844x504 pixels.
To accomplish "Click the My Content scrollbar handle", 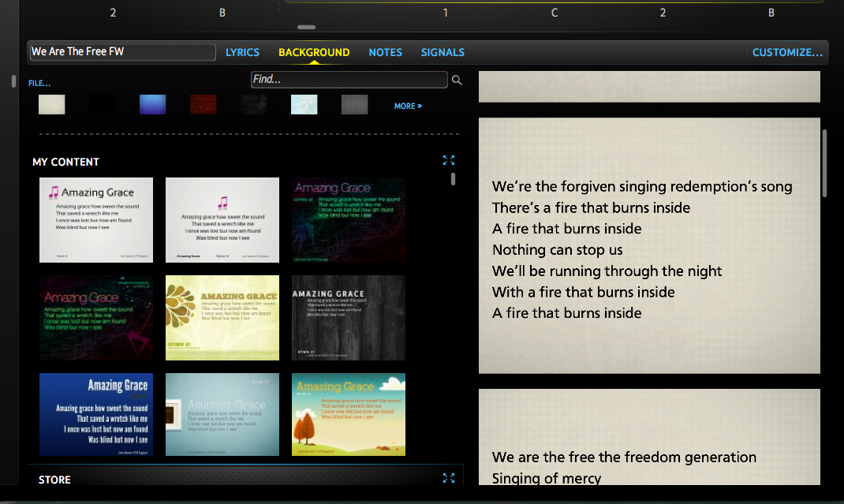I will click(x=454, y=179).
